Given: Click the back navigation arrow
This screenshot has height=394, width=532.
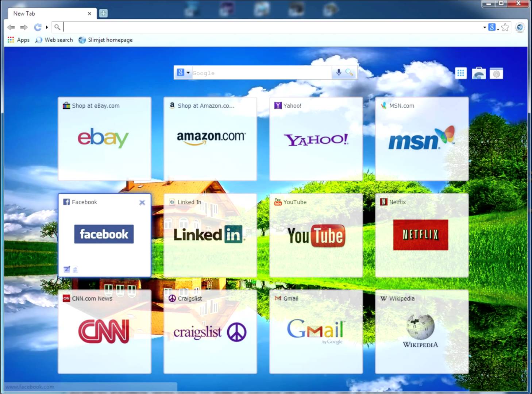Looking at the screenshot, I should 11,27.
